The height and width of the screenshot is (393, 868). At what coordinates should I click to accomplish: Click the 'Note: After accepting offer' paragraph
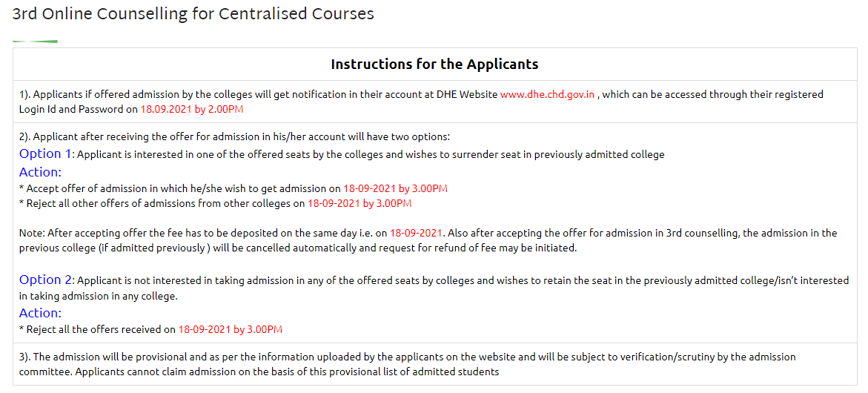tap(428, 241)
